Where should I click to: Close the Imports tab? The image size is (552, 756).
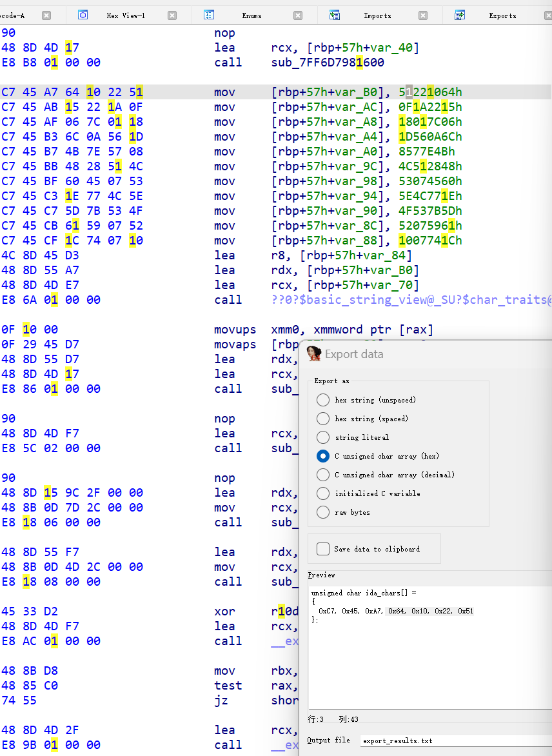(423, 15)
